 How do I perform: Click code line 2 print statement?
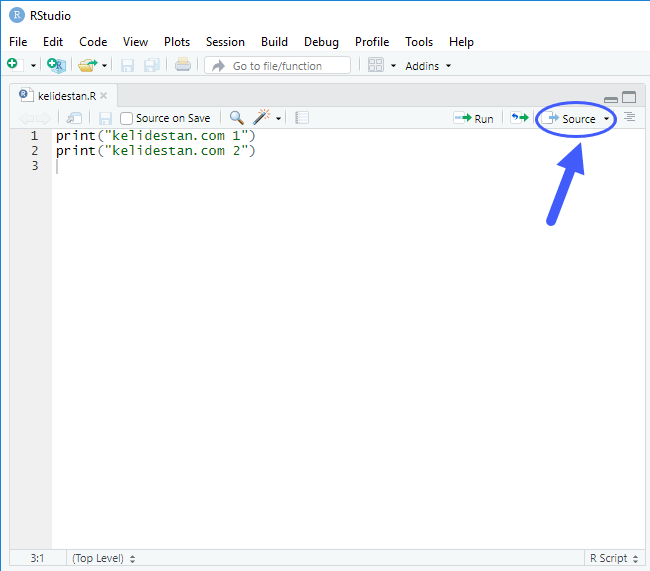156,151
